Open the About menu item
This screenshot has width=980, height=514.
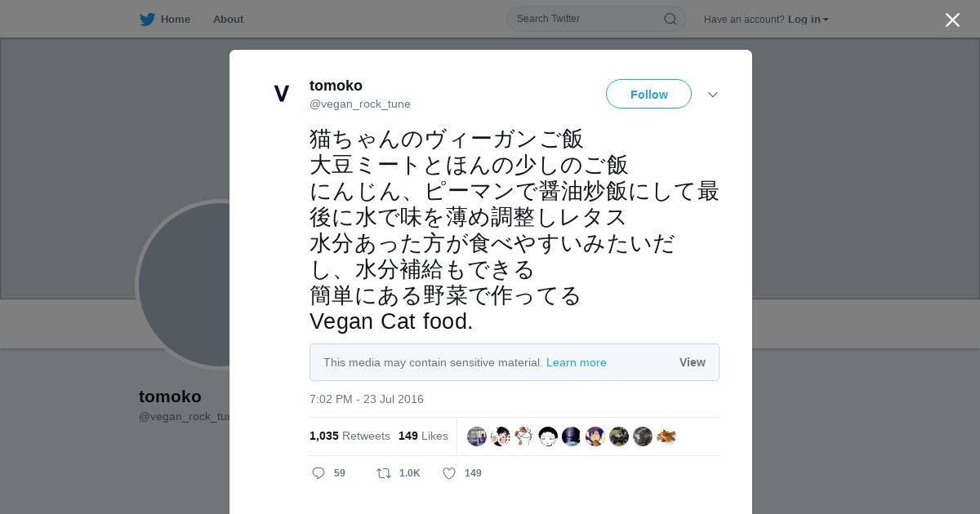pyautogui.click(x=228, y=20)
